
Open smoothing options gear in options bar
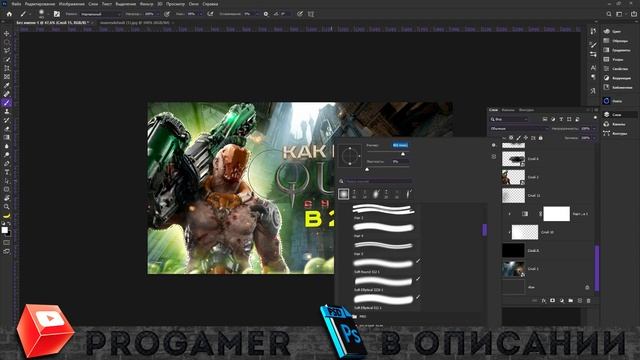click(266, 14)
